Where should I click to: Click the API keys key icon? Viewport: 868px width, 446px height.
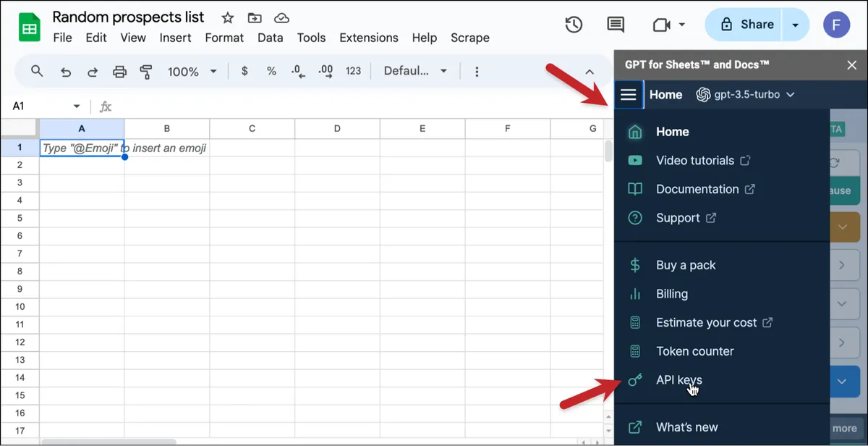click(635, 380)
